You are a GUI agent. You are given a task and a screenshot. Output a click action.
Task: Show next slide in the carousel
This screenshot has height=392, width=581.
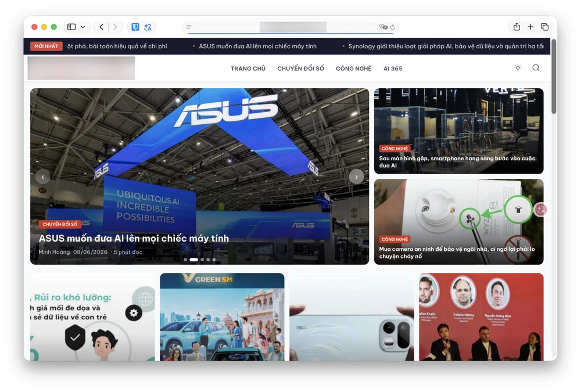[x=357, y=177]
